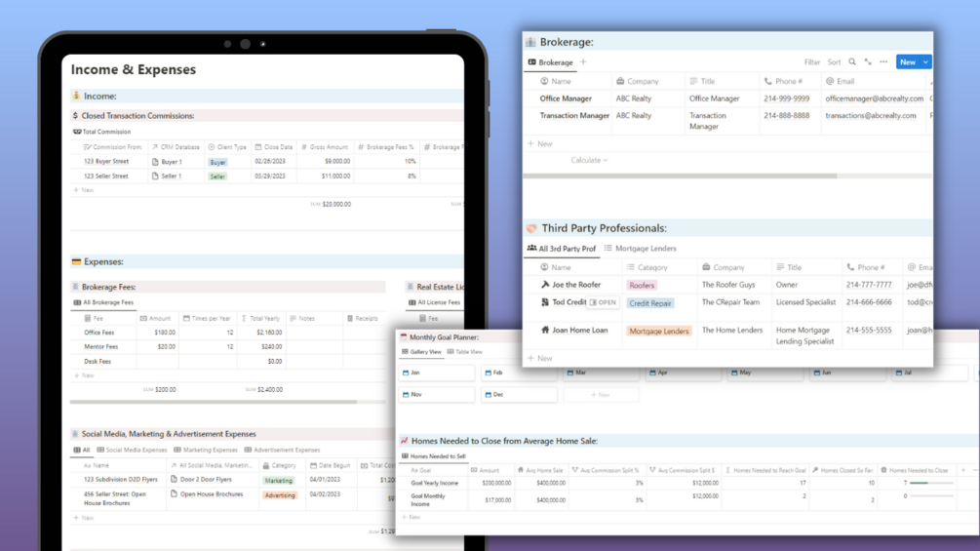Click progress bar for Goal Monthly Income
The width and height of the screenshot is (980, 551).
tap(931, 496)
